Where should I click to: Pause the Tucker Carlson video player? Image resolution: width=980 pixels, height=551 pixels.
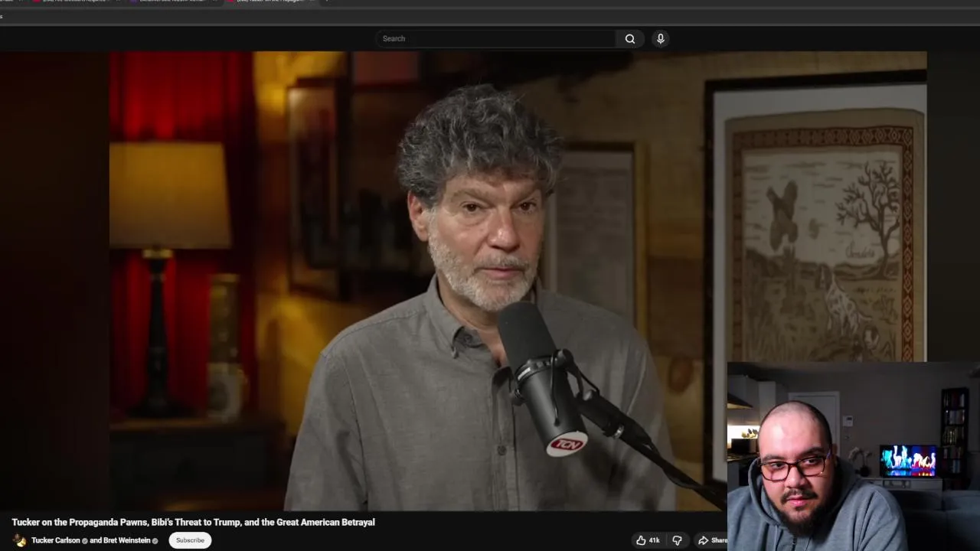click(x=463, y=281)
